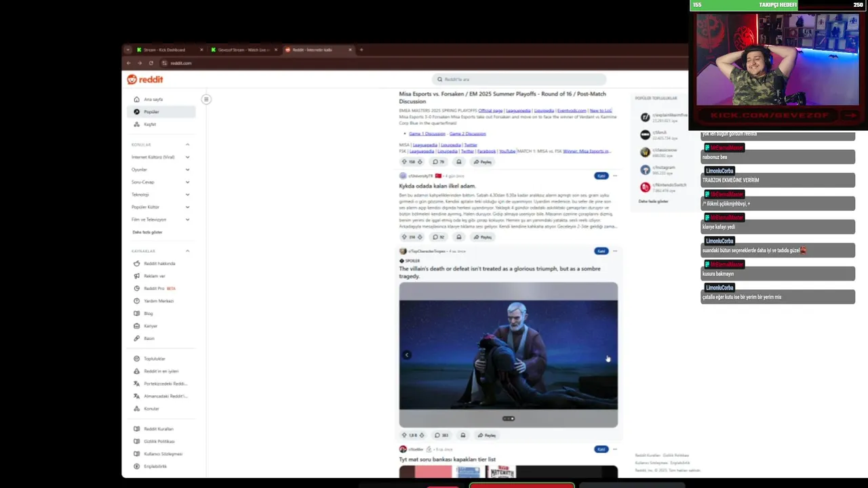Open the Obi-Wan post image
This screenshot has height=488, width=868.
(509, 354)
